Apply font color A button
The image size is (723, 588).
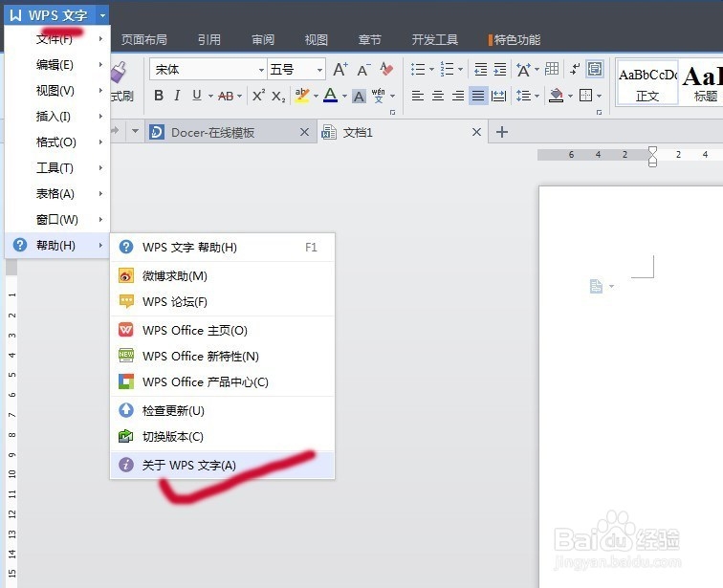pos(330,96)
